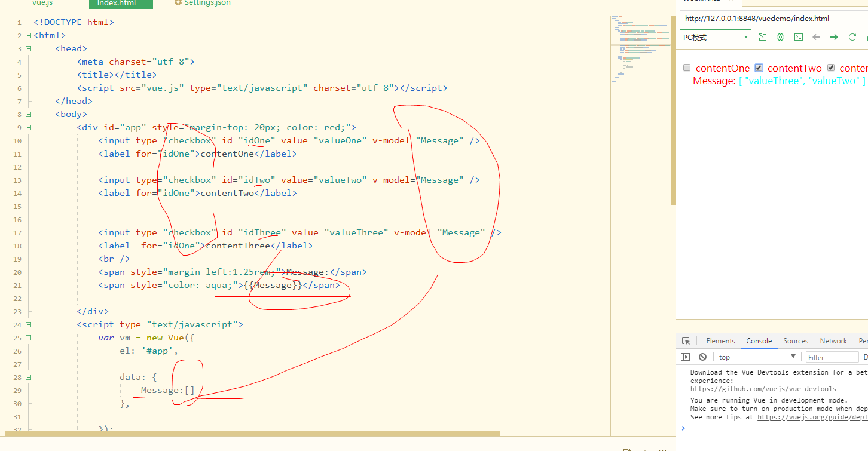Click the DOCTYPE html text on line 1
The image size is (868, 451).
coord(74,22)
